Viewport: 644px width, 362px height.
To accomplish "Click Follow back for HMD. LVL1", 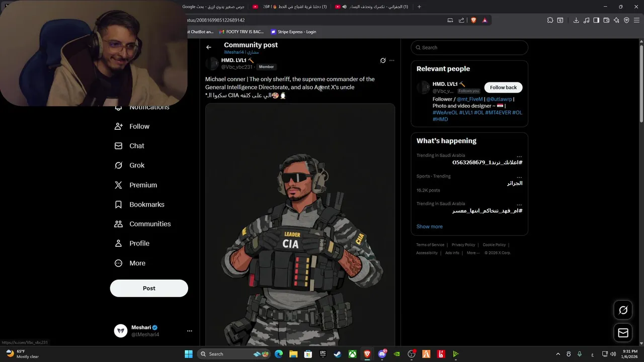I will tap(503, 87).
